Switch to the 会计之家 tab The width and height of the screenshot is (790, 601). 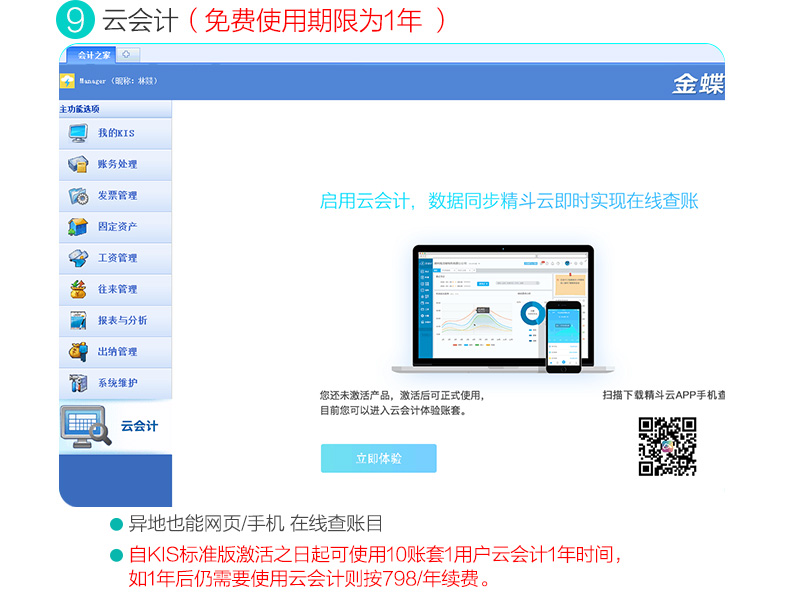pyautogui.click(x=93, y=55)
